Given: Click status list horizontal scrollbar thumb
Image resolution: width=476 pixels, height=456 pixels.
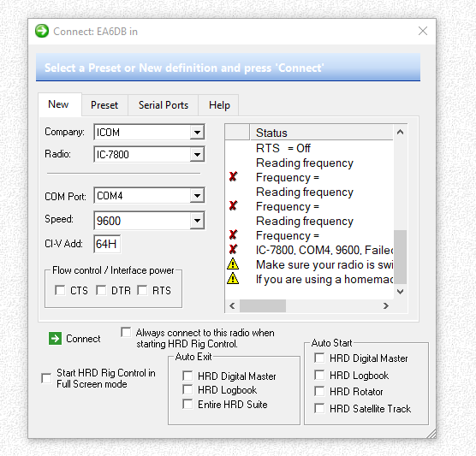Looking at the screenshot, I should click(263, 305).
